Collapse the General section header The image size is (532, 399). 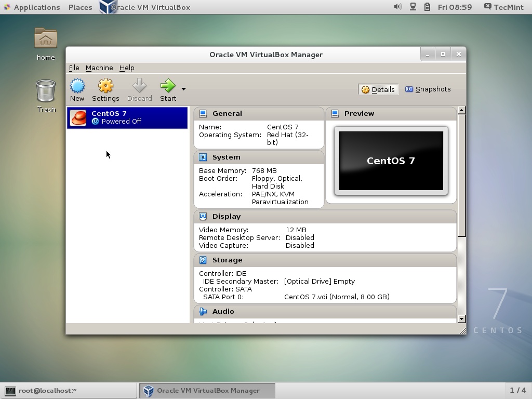(x=227, y=113)
